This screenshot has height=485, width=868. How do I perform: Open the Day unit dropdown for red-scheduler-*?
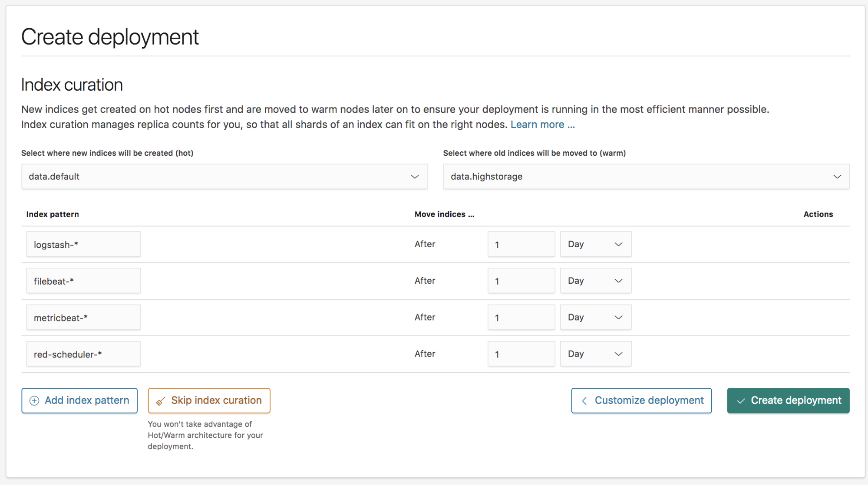[x=596, y=354]
